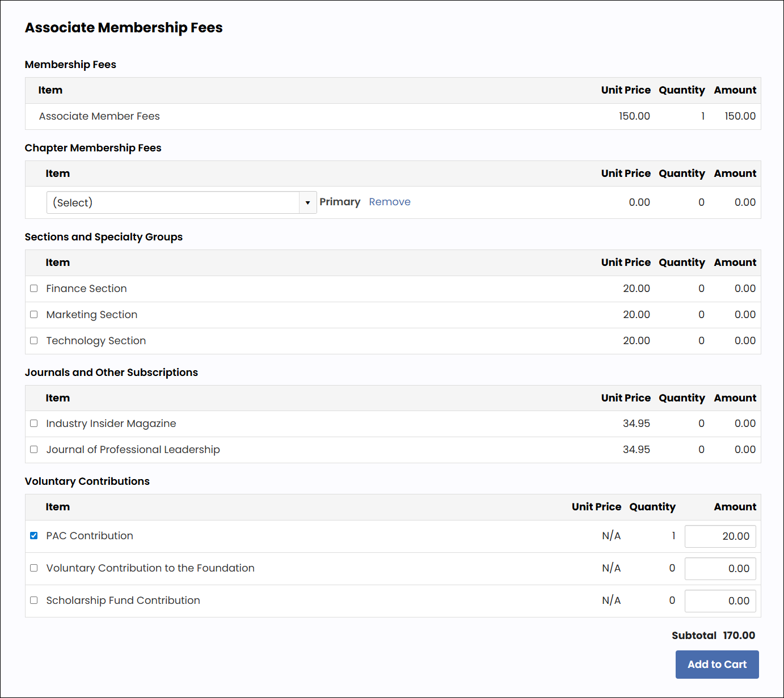Tick the Technology Section checkbox
Screen dimensions: 784x698
[x=34, y=341]
